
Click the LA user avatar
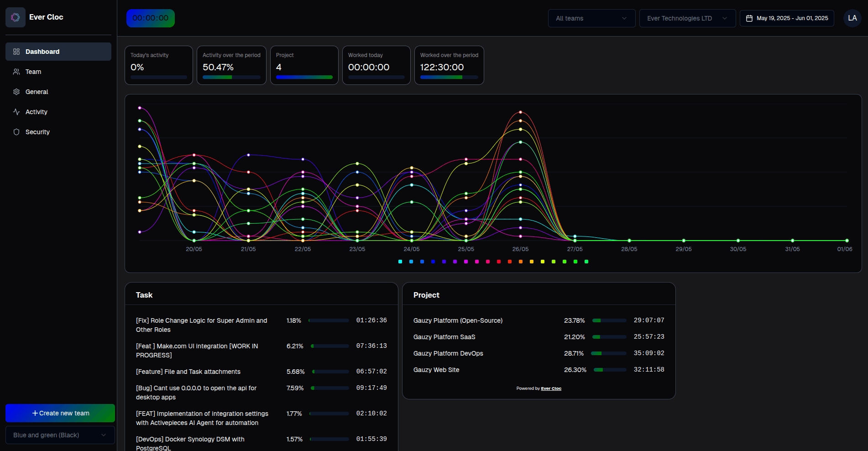pos(852,18)
